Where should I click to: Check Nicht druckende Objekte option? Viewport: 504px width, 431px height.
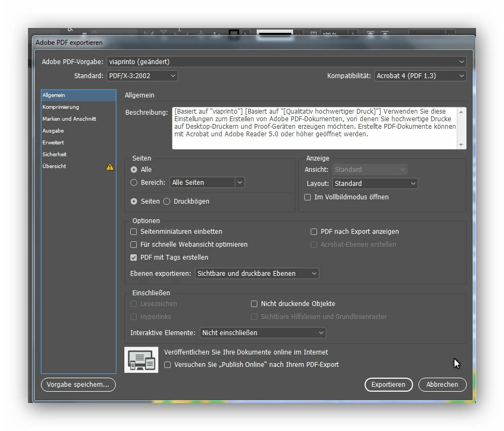pos(254,304)
